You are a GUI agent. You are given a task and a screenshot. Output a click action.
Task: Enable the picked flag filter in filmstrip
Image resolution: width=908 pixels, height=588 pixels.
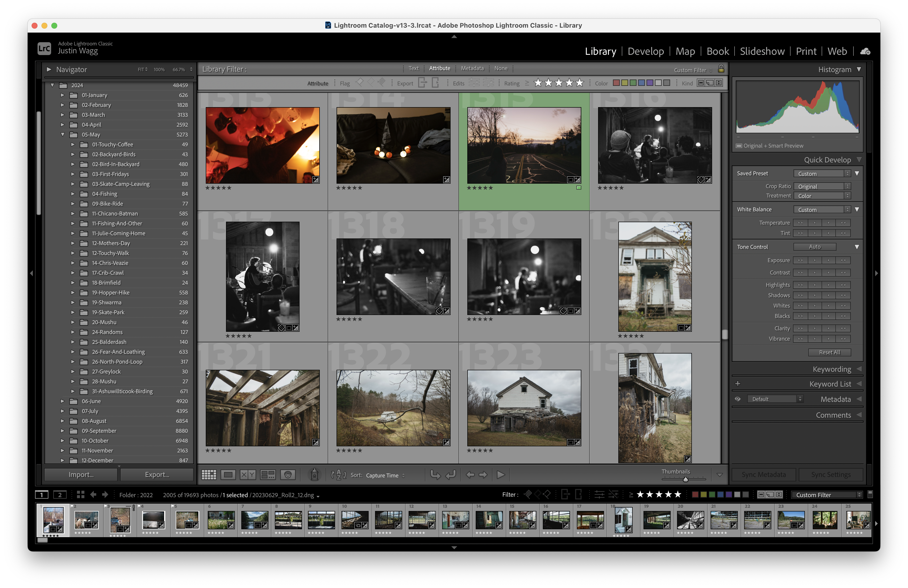pyautogui.click(x=528, y=494)
